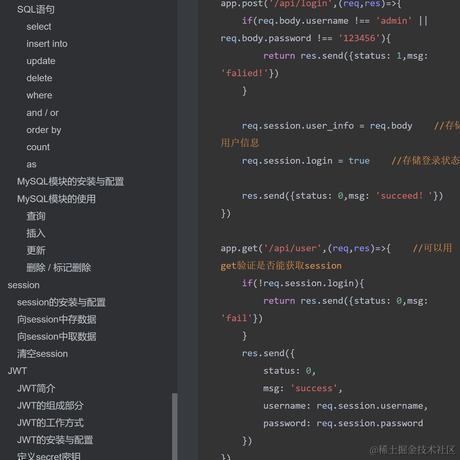The image size is (460, 460).
Task: Click the username: req.session.username line
Action: [345, 406]
